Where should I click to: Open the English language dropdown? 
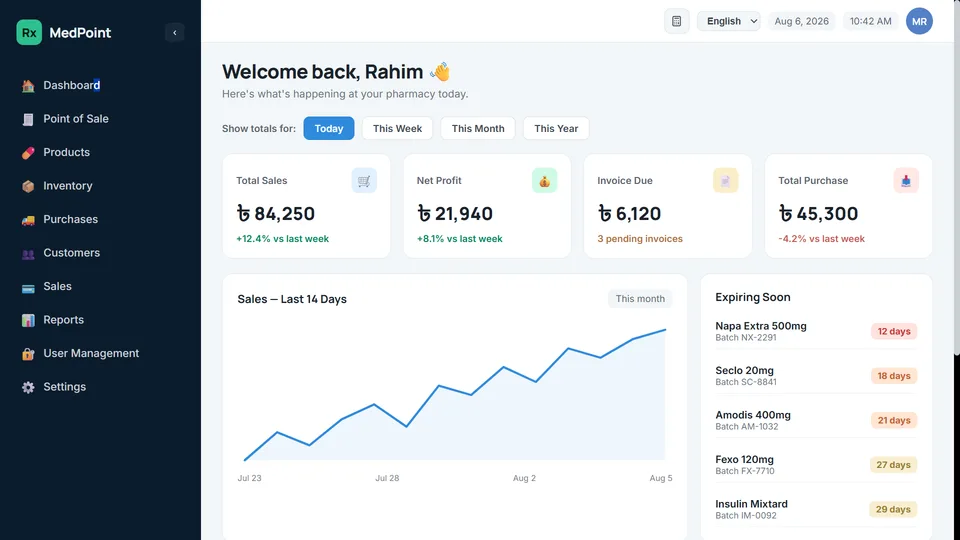[729, 21]
